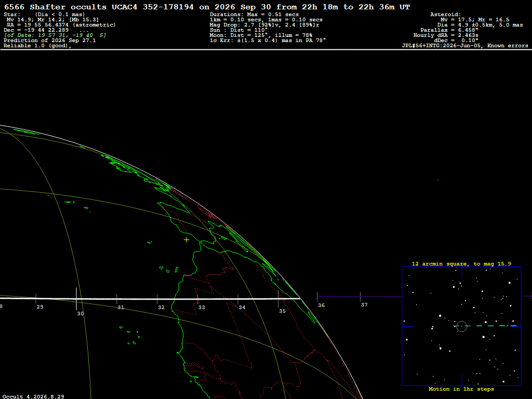Click the Prediction of 2026 Sep 27.1 line
The height and width of the screenshot is (399, 532).
49,41
